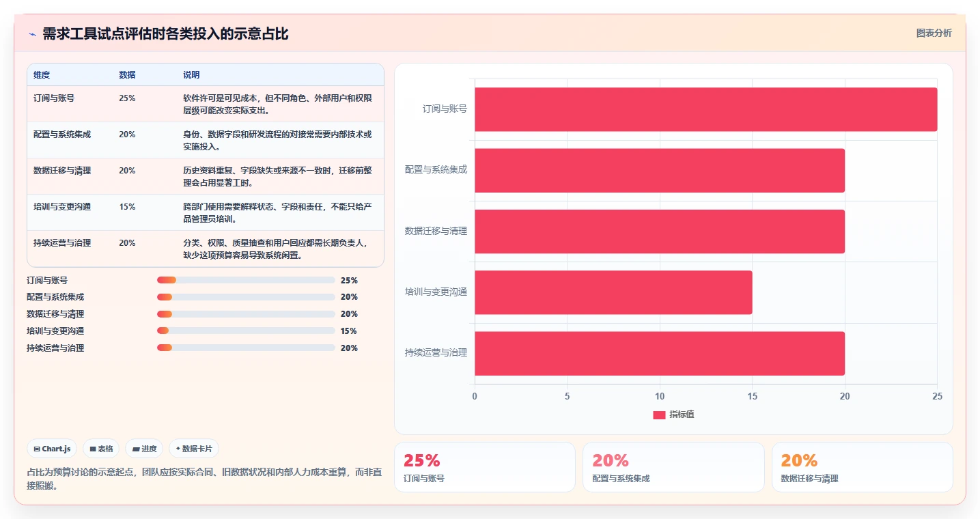Screen dimensions: 980x519
Task: Click the 订阅与账号 progress bar
Action: (x=246, y=280)
